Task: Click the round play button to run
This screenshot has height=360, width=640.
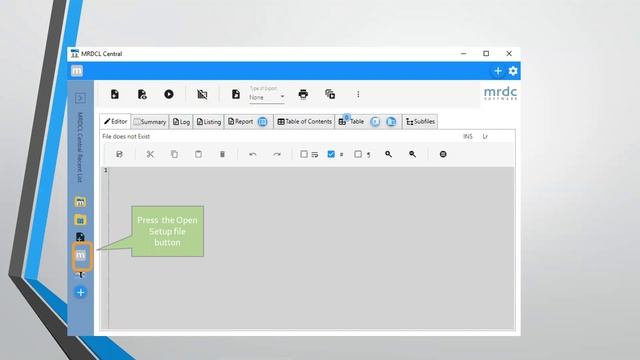Action: pos(169,94)
